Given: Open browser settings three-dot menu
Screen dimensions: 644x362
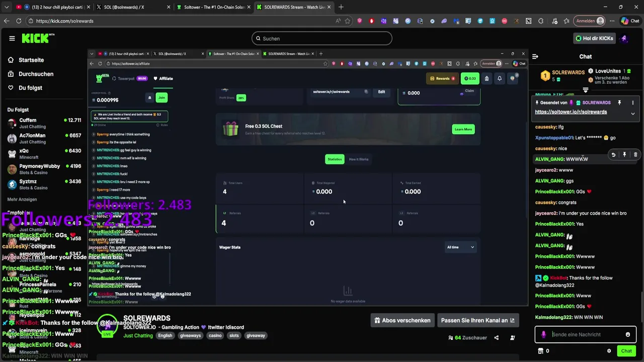Looking at the screenshot, I should click(612, 21).
